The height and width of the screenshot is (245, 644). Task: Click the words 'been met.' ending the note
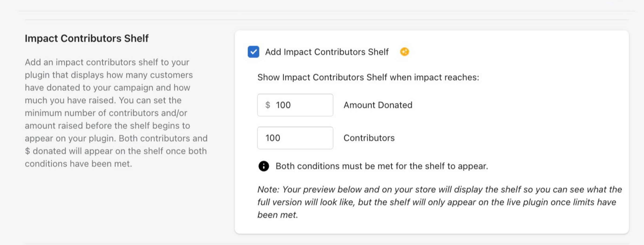click(278, 215)
